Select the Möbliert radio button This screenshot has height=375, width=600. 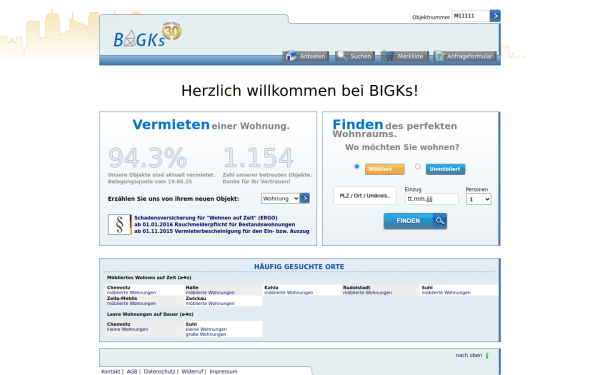click(x=357, y=166)
